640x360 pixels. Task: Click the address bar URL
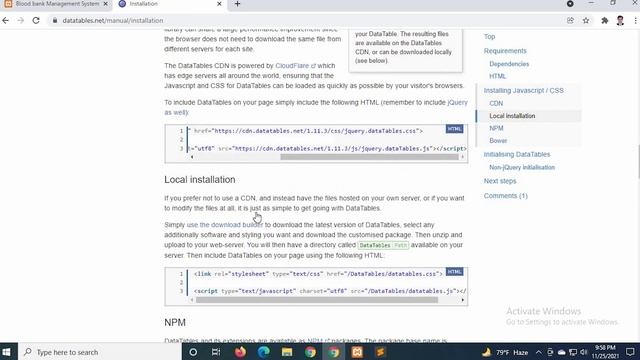(113, 20)
